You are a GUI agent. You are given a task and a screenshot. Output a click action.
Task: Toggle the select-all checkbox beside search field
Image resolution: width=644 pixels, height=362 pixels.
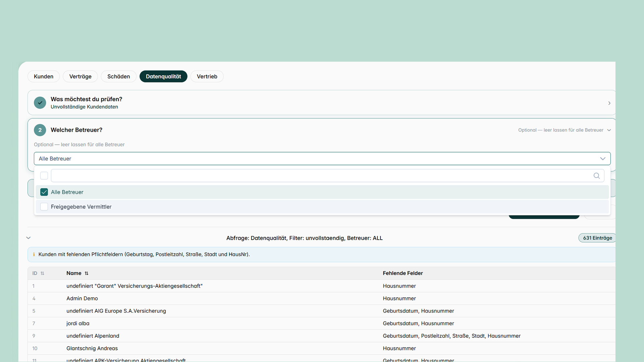(44, 176)
